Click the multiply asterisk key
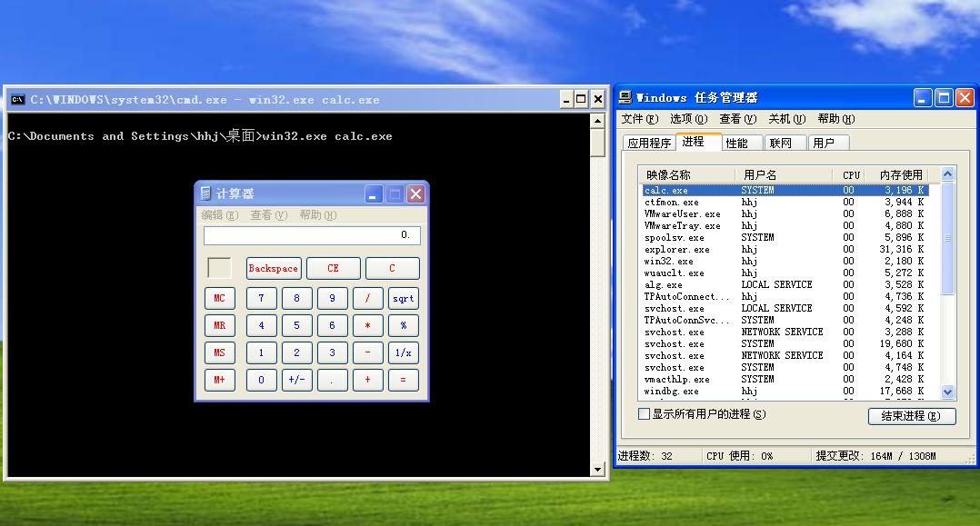980x526 pixels. click(367, 325)
